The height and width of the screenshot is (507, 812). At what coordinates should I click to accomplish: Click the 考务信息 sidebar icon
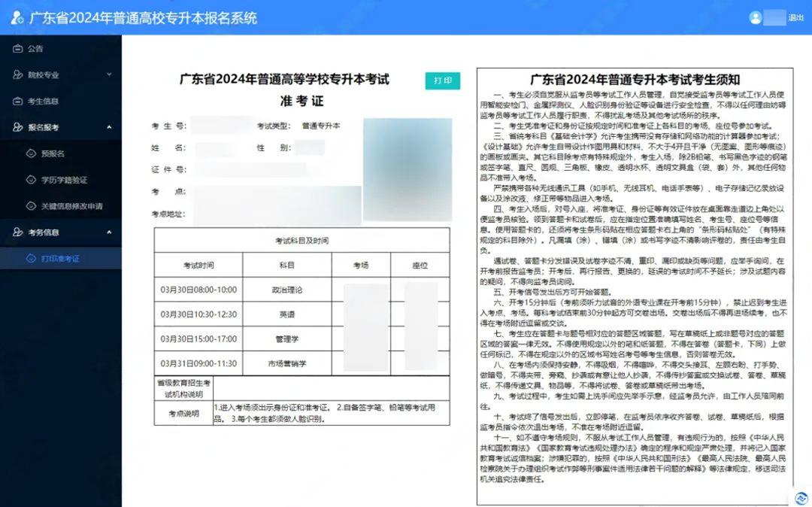pyautogui.click(x=18, y=232)
